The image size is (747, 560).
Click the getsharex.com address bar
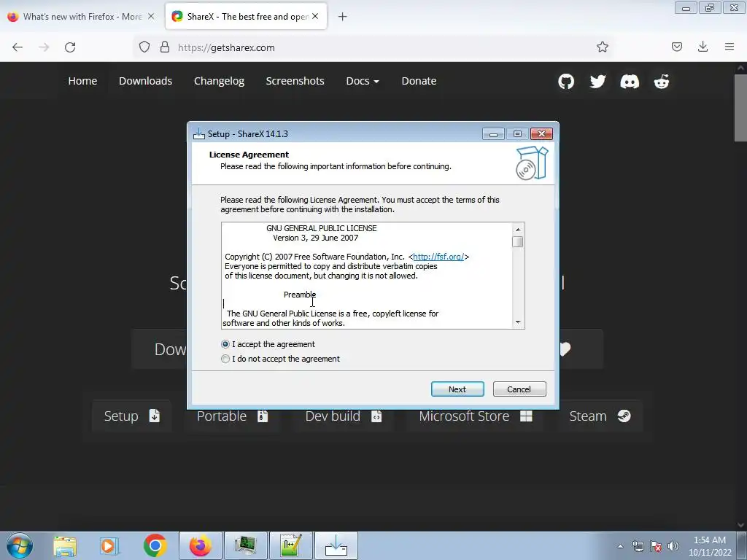371,47
